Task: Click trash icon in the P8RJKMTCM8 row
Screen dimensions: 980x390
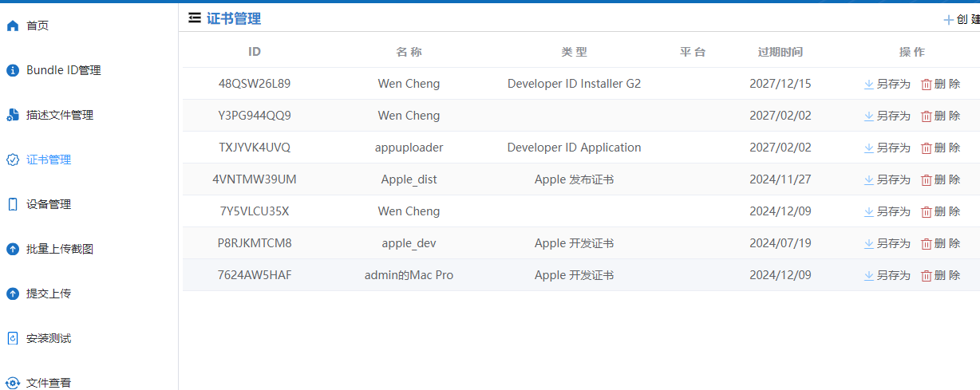Action: (x=927, y=243)
